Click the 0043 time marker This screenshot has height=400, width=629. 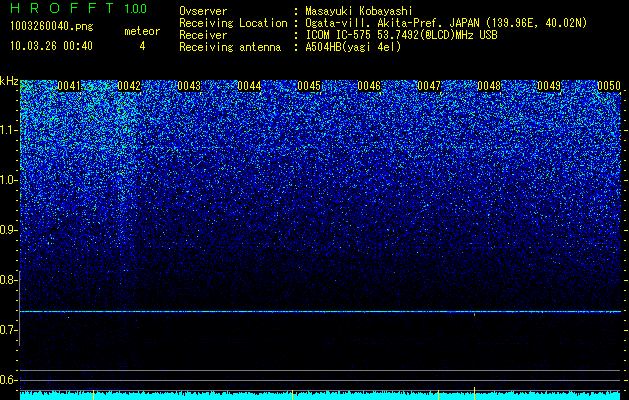[x=189, y=86]
